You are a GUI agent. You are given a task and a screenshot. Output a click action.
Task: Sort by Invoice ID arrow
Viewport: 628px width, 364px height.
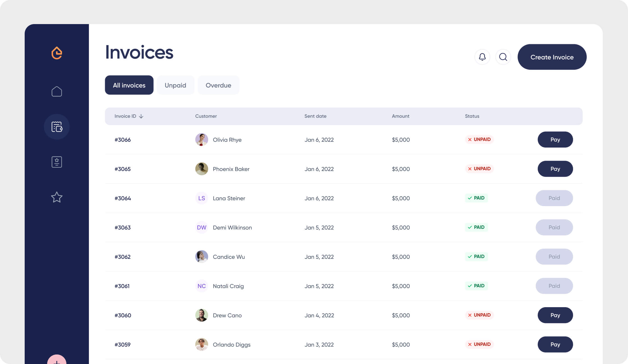click(141, 116)
